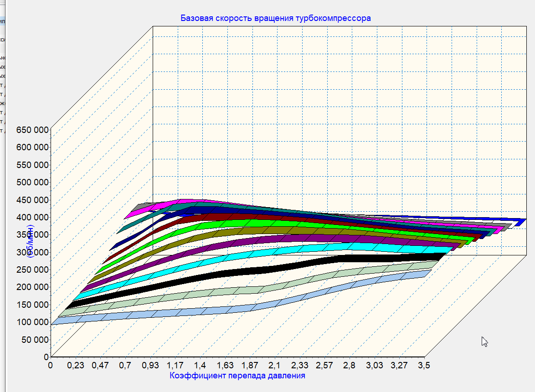The image size is (535, 392).
Task: Click the X-axis tick label 0,23
Action: tap(75, 365)
